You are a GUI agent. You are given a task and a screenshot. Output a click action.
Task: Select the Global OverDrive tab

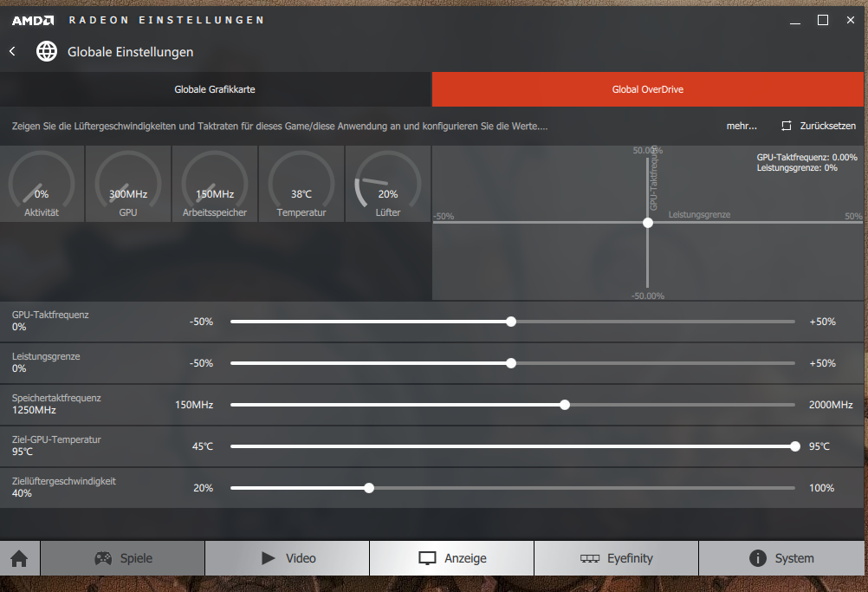point(648,89)
